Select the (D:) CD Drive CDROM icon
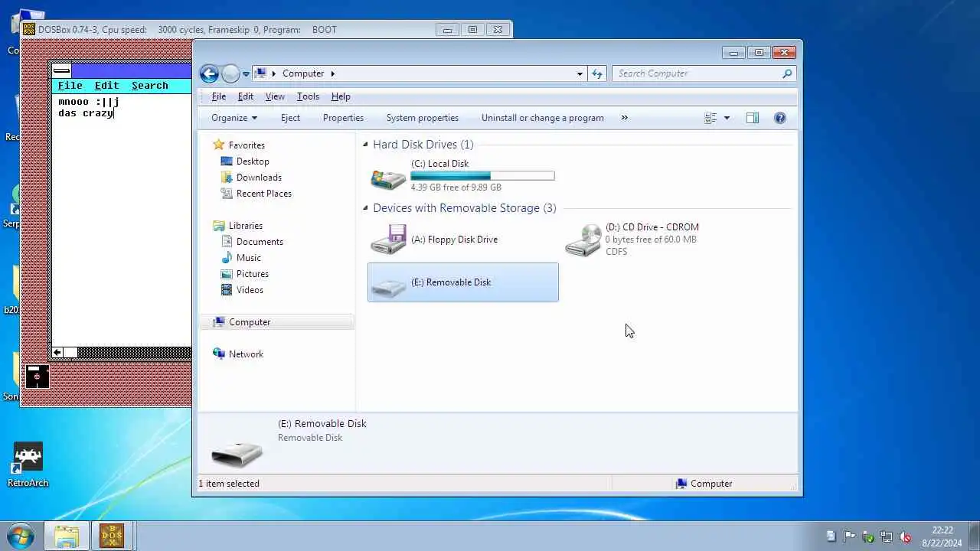The height and width of the screenshot is (551, 980). click(x=583, y=240)
